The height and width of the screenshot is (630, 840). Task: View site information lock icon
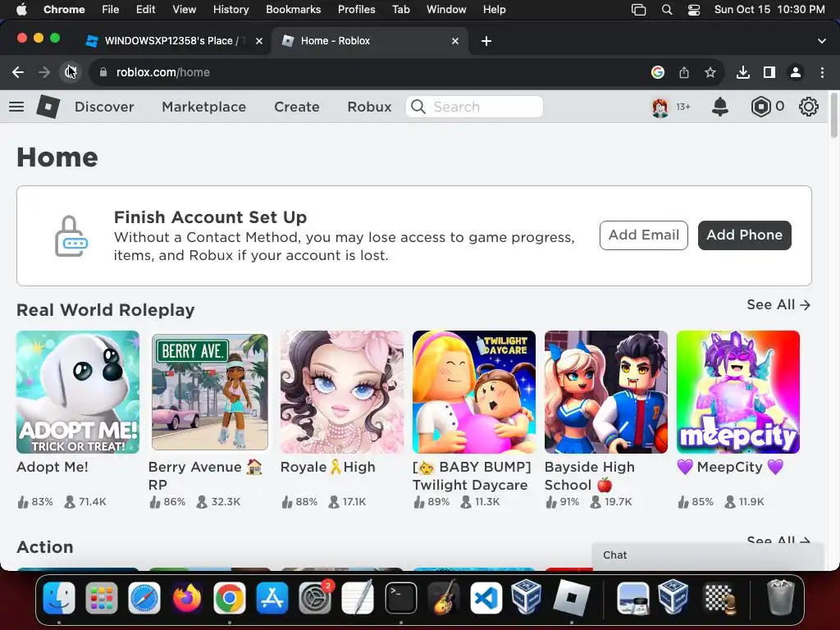click(x=103, y=72)
